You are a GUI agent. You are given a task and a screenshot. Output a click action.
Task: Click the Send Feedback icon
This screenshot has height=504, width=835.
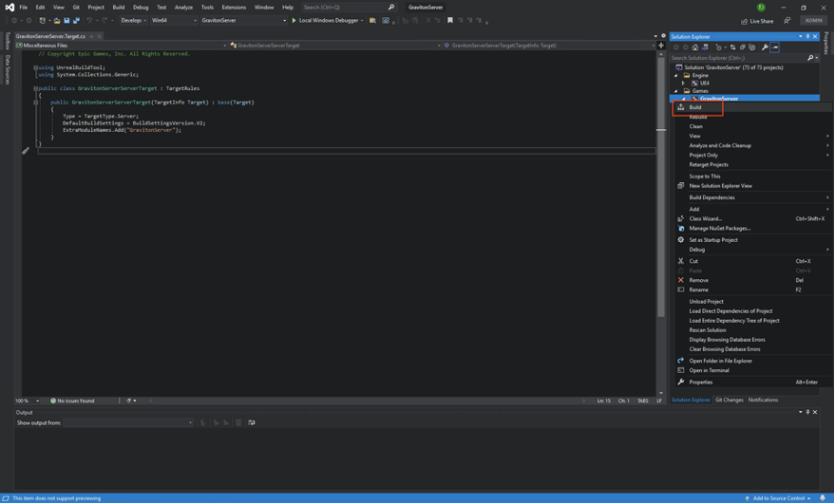click(x=788, y=21)
